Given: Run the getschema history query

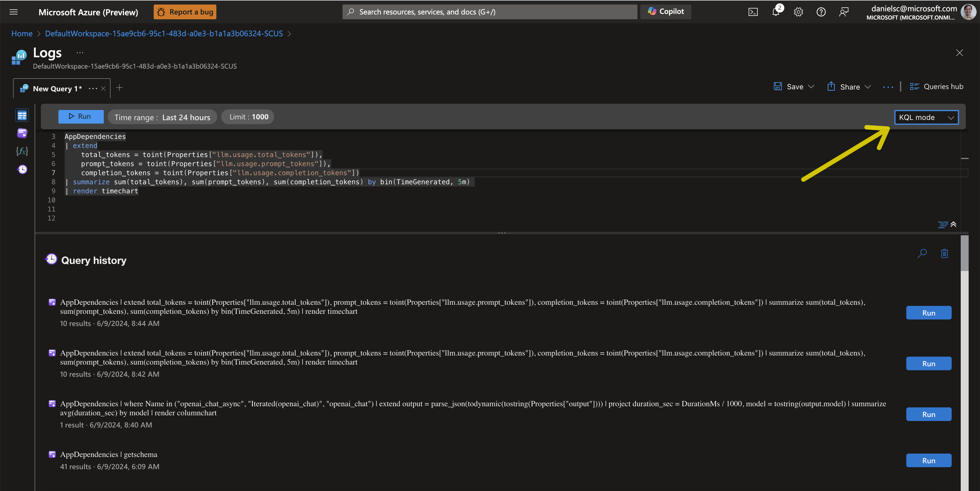Looking at the screenshot, I should [928, 461].
